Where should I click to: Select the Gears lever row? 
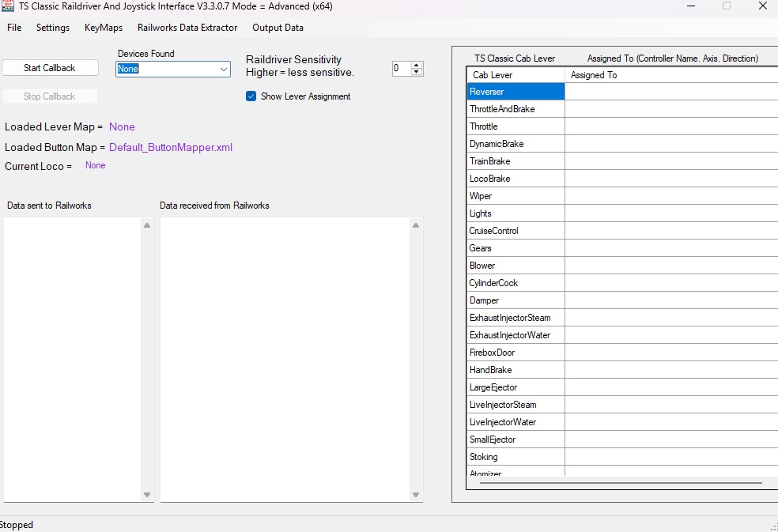click(516, 248)
